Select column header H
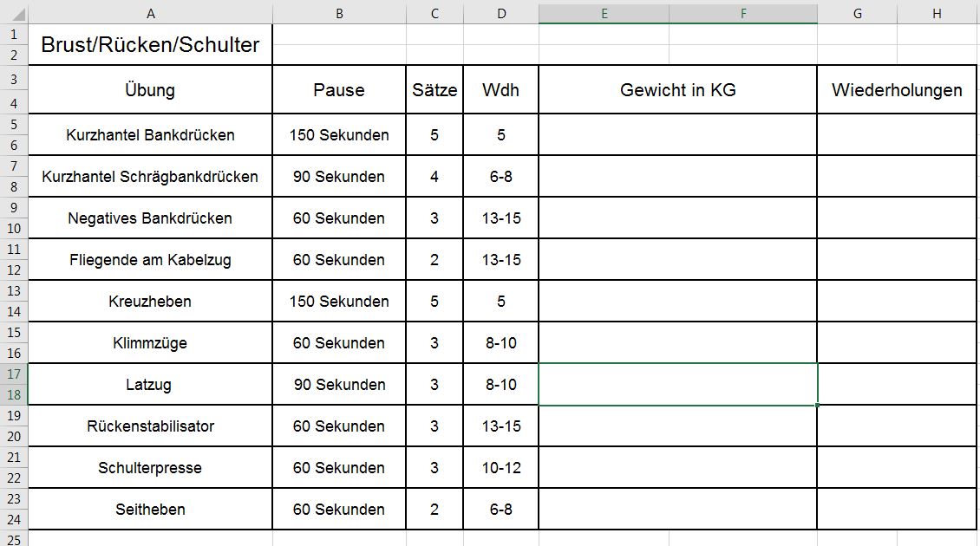 [x=937, y=13]
